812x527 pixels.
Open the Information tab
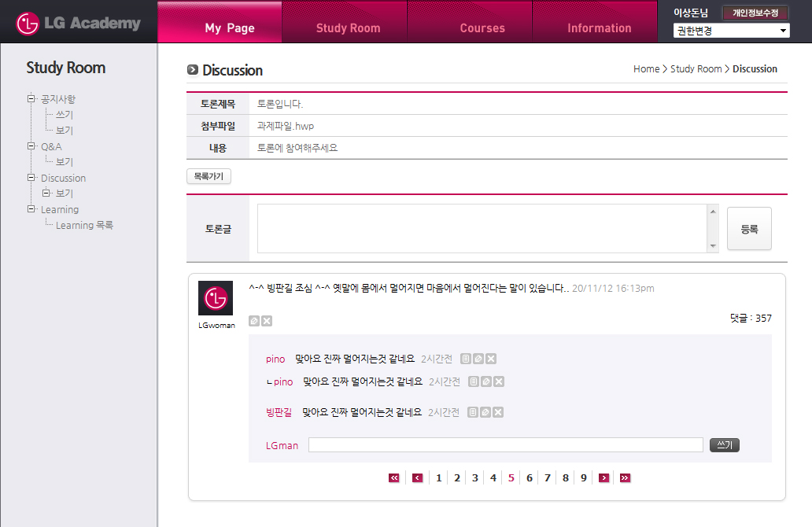point(599,28)
